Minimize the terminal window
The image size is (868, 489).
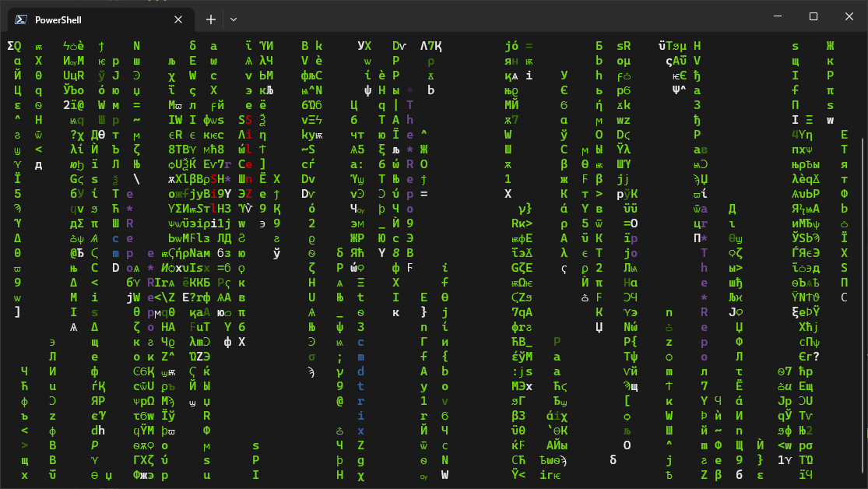pos(777,16)
